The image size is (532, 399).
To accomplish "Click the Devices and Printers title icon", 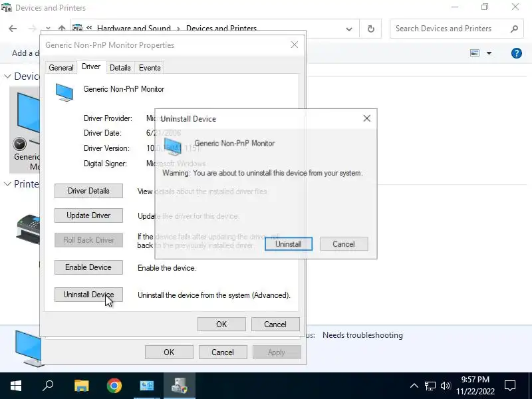I will coord(7,7).
